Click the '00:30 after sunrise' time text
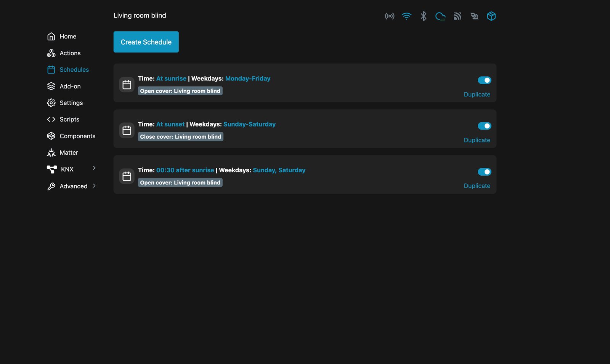The width and height of the screenshot is (610, 364). pyautogui.click(x=185, y=170)
